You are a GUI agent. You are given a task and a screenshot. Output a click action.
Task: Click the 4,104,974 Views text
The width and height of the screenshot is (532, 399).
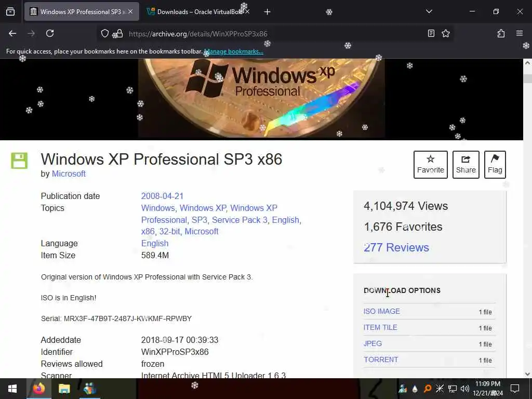pyautogui.click(x=406, y=206)
